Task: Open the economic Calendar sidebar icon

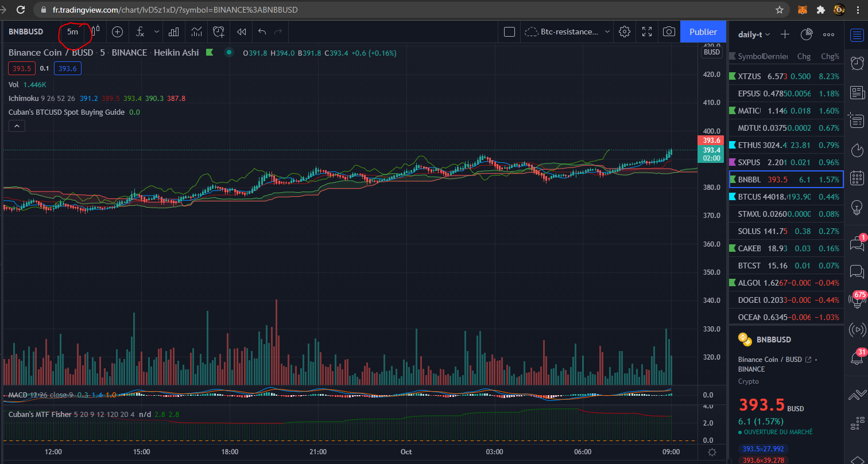Action: tap(857, 178)
